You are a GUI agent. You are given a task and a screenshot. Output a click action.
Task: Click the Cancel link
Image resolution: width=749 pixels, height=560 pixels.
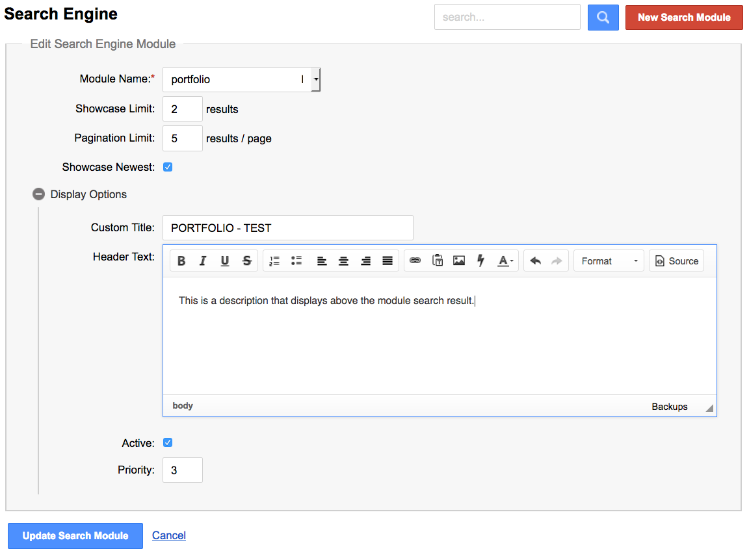click(x=169, y=535)
